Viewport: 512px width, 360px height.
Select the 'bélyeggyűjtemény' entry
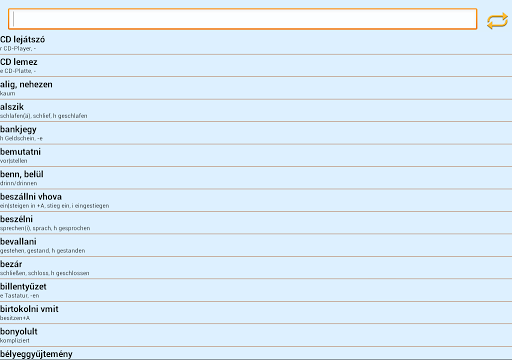[256, 353]
